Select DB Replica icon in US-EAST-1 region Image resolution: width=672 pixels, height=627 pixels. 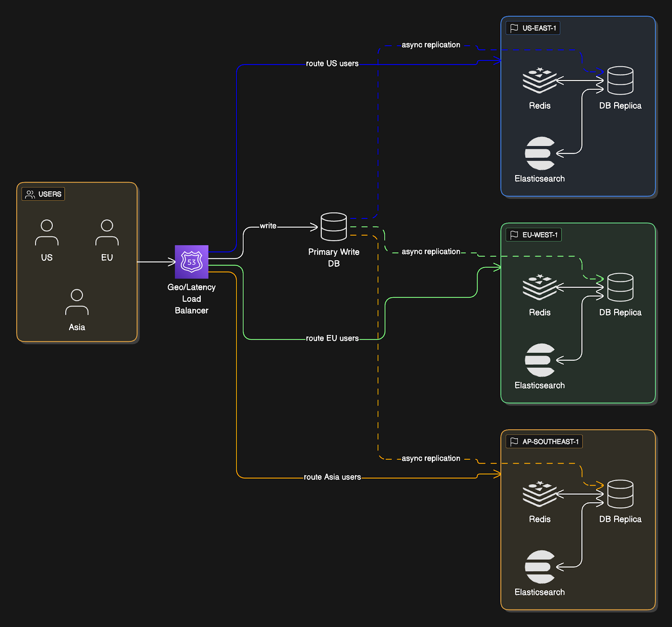pos(620,80)
